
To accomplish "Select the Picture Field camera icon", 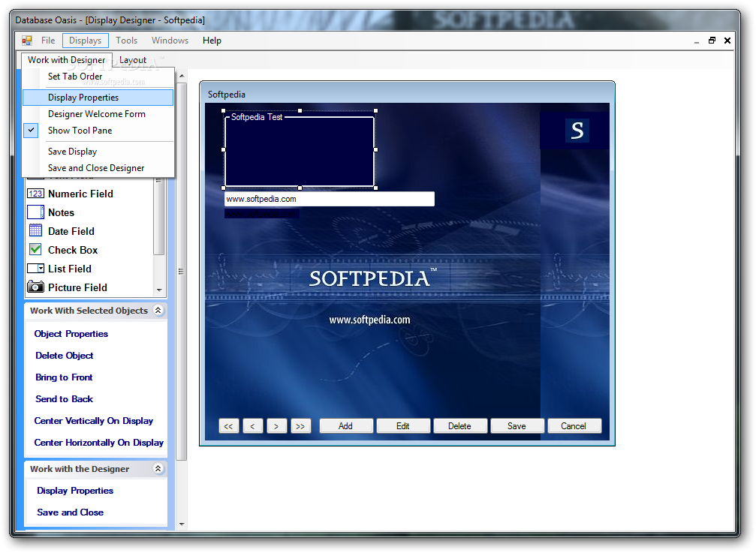I will (x=36, y=287).
